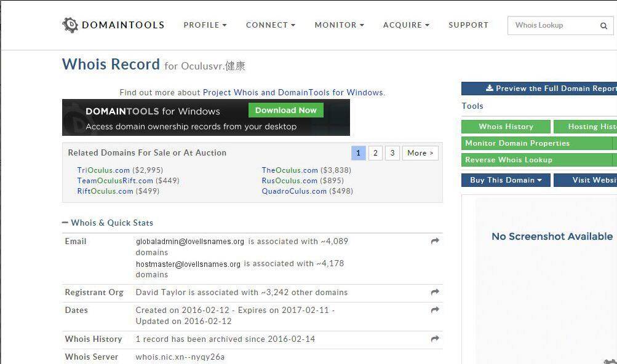
Task: Click the share arrow in Whois History row
Action: [x=435, y=338]
